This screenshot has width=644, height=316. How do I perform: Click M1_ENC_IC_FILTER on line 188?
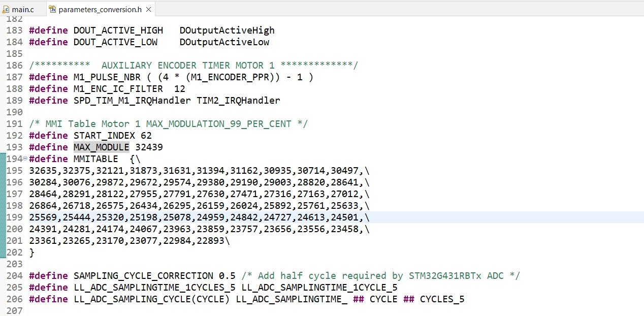[118, 88]
